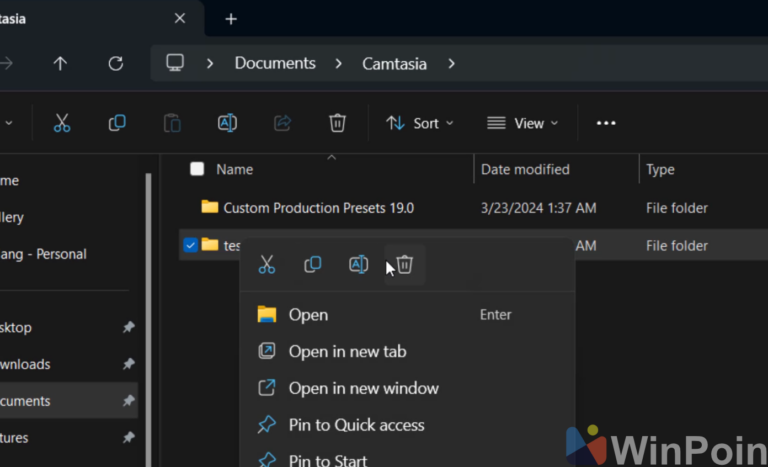Click Cut scissors in the context menu
Screen dimensions: 768x467
(x=267, y=265)
